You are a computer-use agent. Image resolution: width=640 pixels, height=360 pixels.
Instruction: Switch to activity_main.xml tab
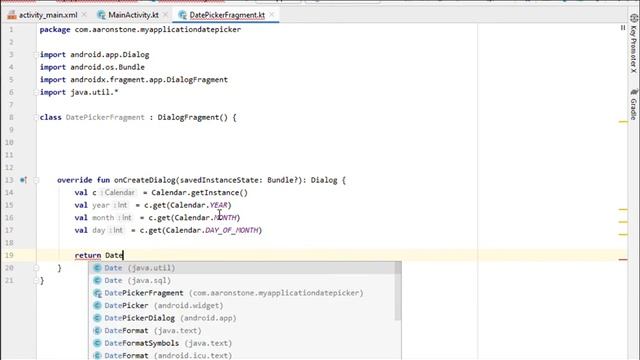coord(48,15)
